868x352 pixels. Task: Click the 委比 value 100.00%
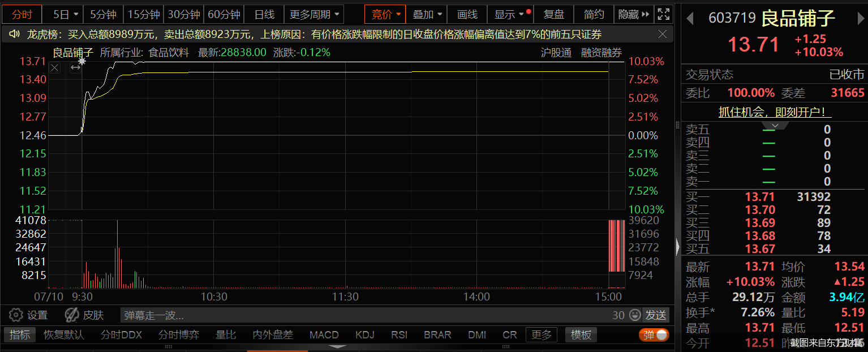click(x=751, y=93)
